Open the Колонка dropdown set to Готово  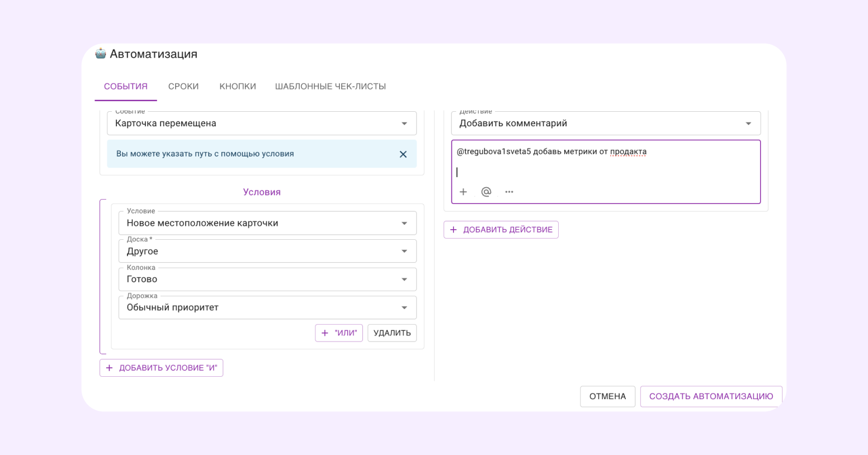coord(267,279)
